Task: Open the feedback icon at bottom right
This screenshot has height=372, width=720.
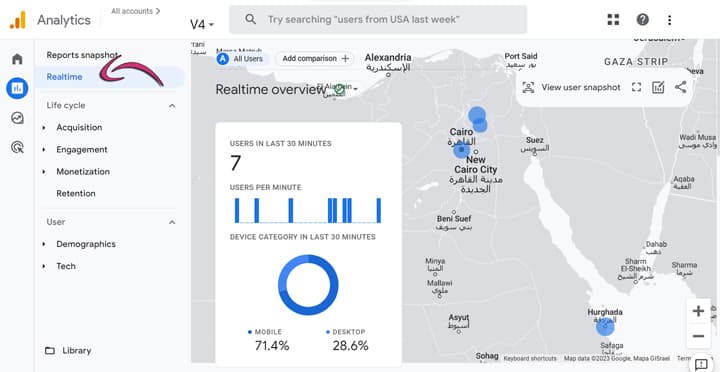Action: pos(701,365)
